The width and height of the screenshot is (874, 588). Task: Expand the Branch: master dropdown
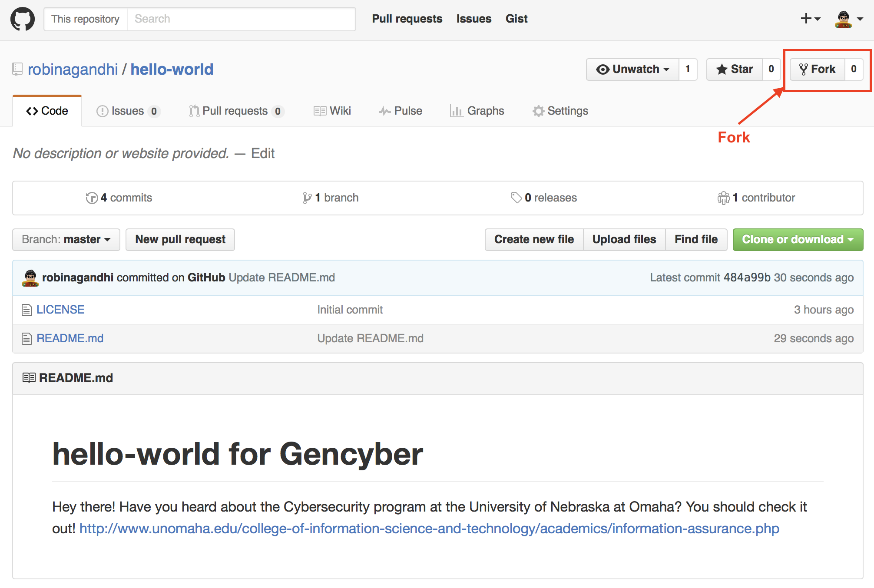66,240
